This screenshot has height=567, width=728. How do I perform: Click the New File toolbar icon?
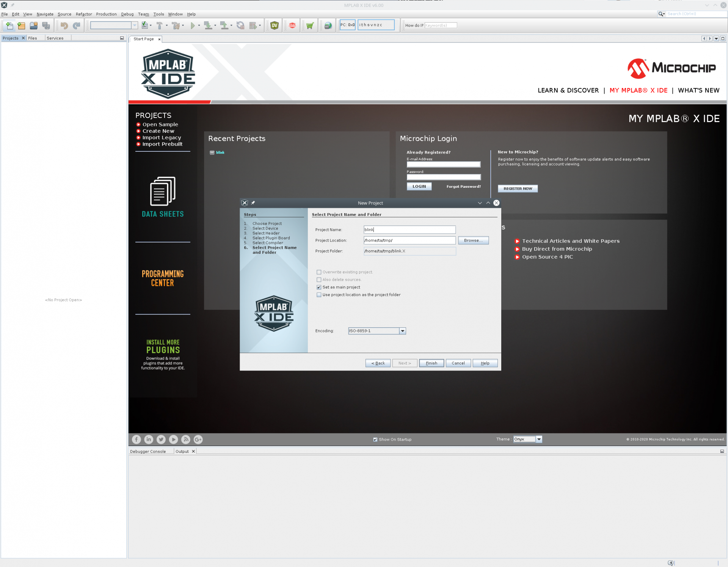(x=9, y=25)
